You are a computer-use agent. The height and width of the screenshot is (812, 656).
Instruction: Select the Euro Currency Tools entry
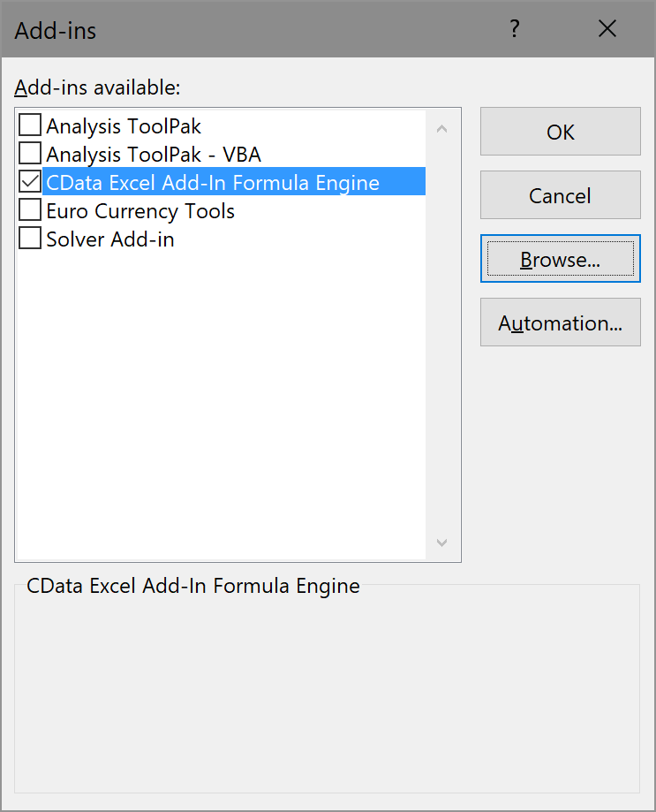[x=141, y=210]
